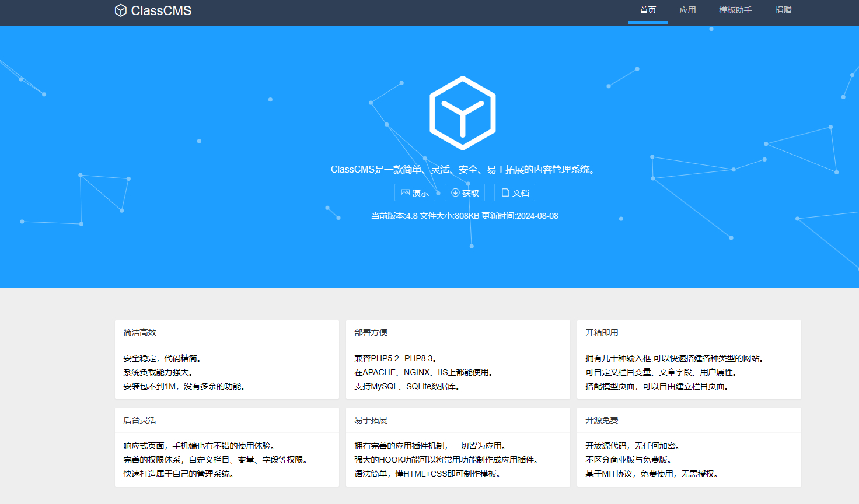Image resolution: width=859 pixels, height=504 pixels.
Task: Click the ClassCMS cube logo icon in header
Action: coord(121,10)
